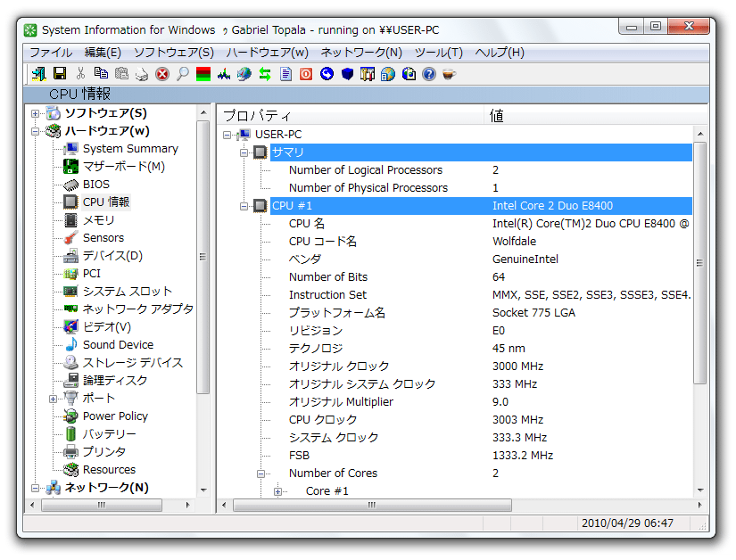The height and width of the screenshot is (560, 736).
Task: Select BIOS in the hardware tree
Action: [x=96, y=185]
